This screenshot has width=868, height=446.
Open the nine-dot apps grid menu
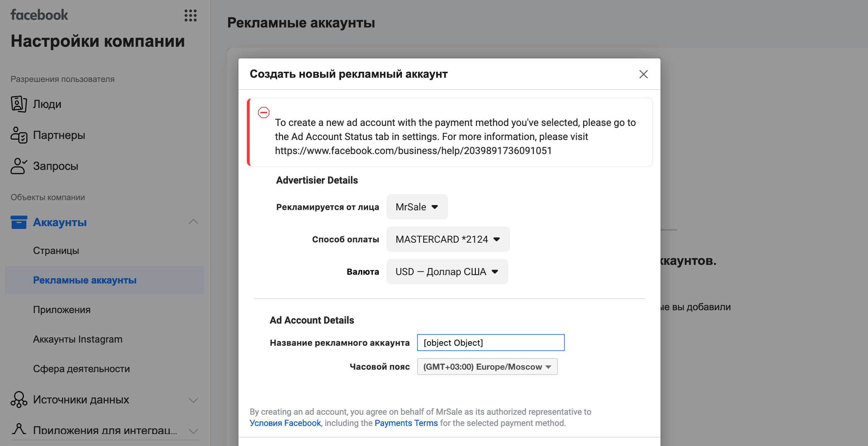(x=191, y=15)
